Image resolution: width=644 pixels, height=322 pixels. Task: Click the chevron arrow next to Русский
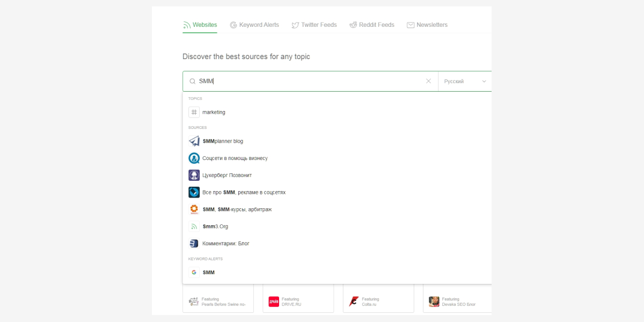[x=484, y=82]
